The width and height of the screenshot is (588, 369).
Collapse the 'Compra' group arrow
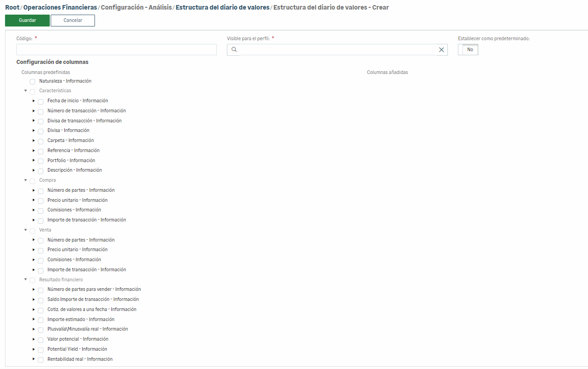coord(26,180)
